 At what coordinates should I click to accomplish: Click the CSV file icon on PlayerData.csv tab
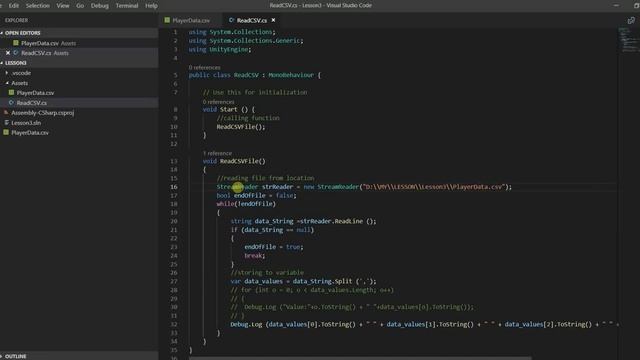point(167,20)
